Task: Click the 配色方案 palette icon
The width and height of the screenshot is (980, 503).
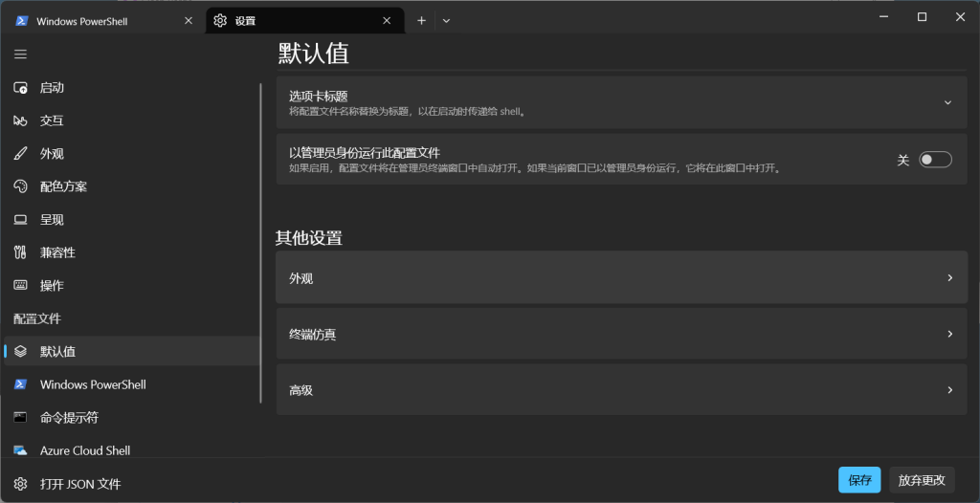Action: coord(21,186)
